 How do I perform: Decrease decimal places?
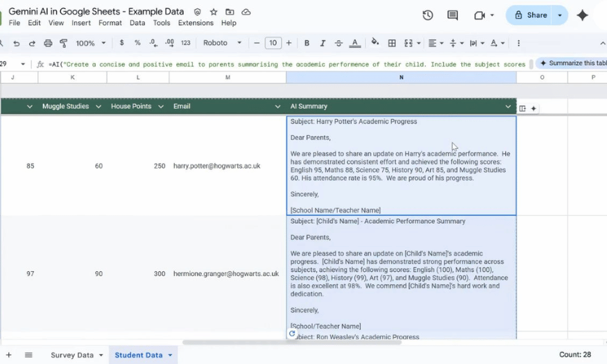pyautogui.click(x=153, y=43)
